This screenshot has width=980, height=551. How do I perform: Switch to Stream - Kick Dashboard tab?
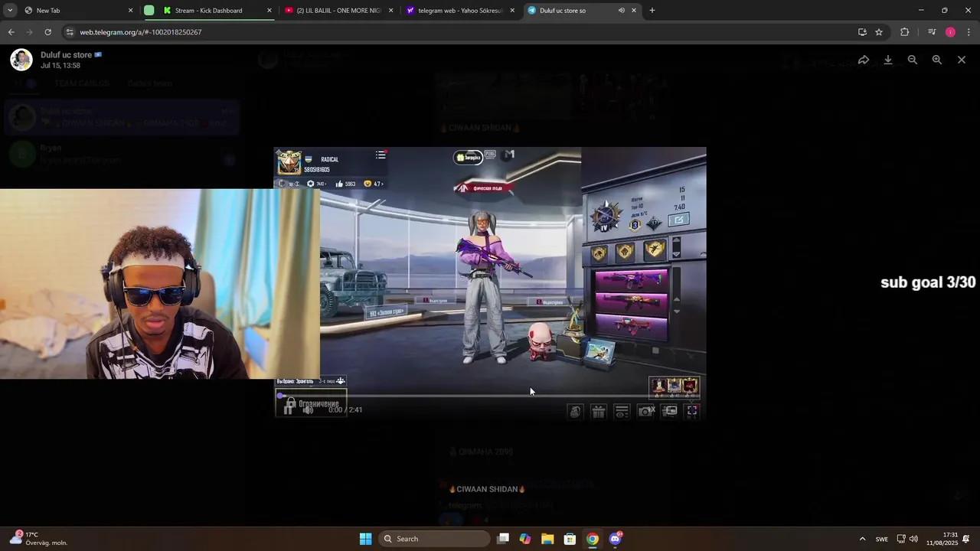pyautogui.click(x=217, y=11)
